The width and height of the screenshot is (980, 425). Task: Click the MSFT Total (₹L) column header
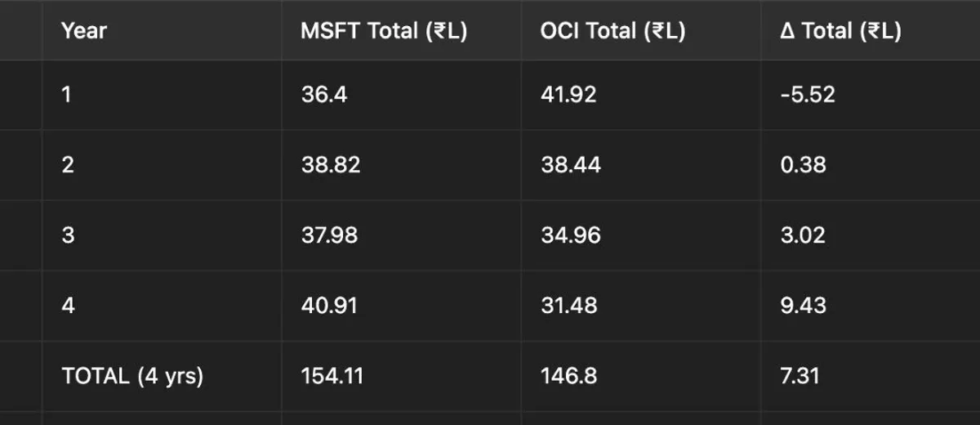click(x=384, y=31)
